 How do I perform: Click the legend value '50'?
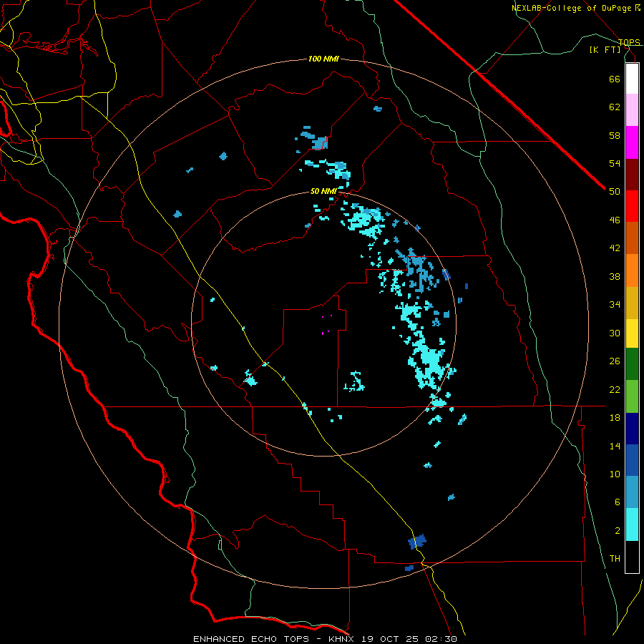pos(615,192)
